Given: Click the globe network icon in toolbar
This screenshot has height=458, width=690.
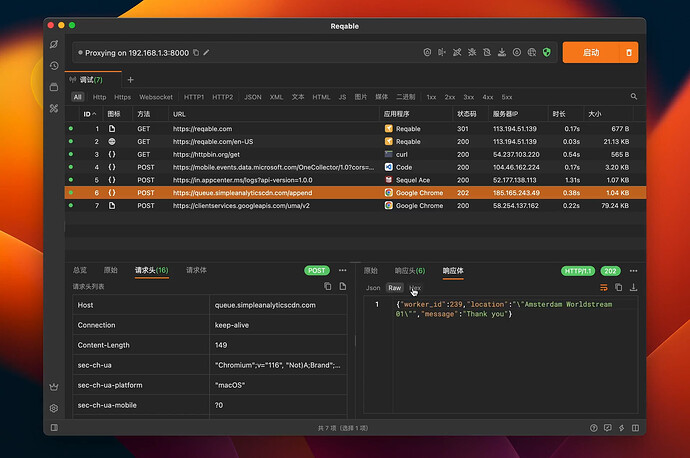Looking at the screenshot, I should point(532,52).
